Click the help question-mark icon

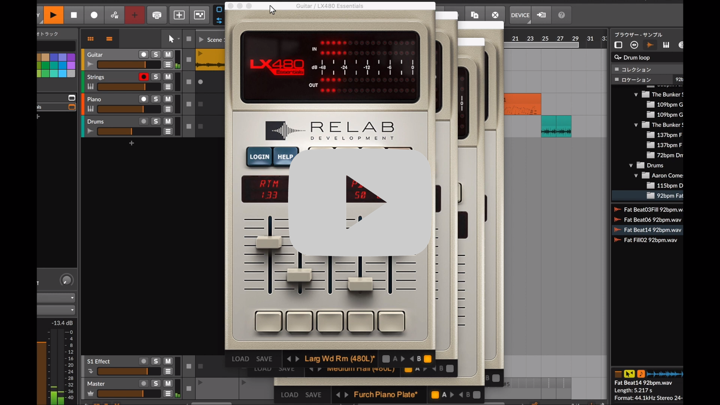[562, 15]
